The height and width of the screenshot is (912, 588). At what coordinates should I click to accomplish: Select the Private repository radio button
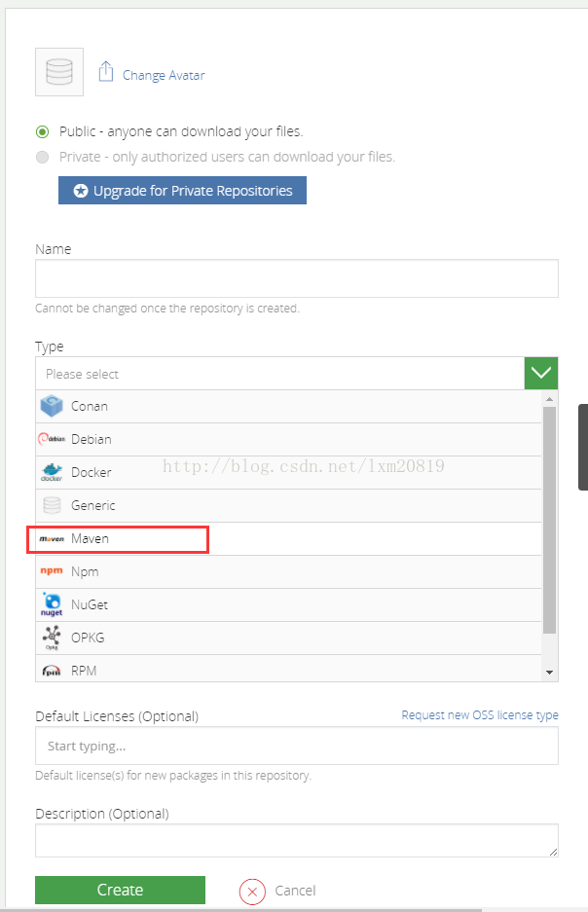pyautogui.click(x=42, y=157)
